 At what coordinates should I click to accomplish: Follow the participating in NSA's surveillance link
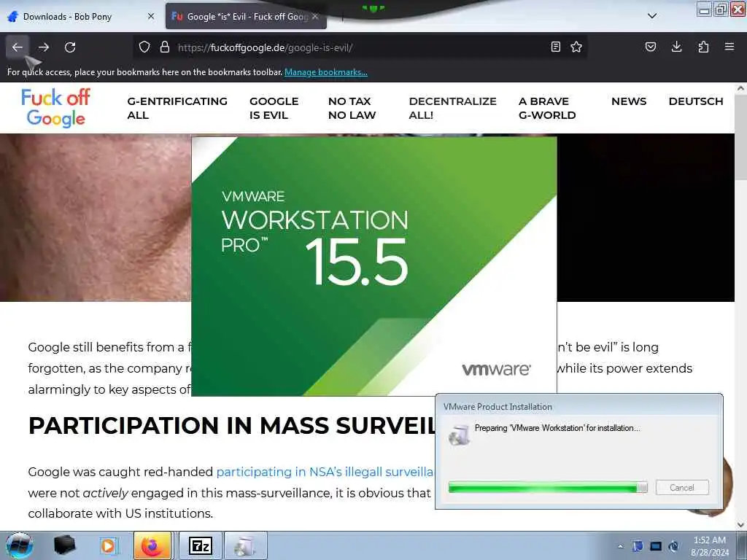point(325,472)
